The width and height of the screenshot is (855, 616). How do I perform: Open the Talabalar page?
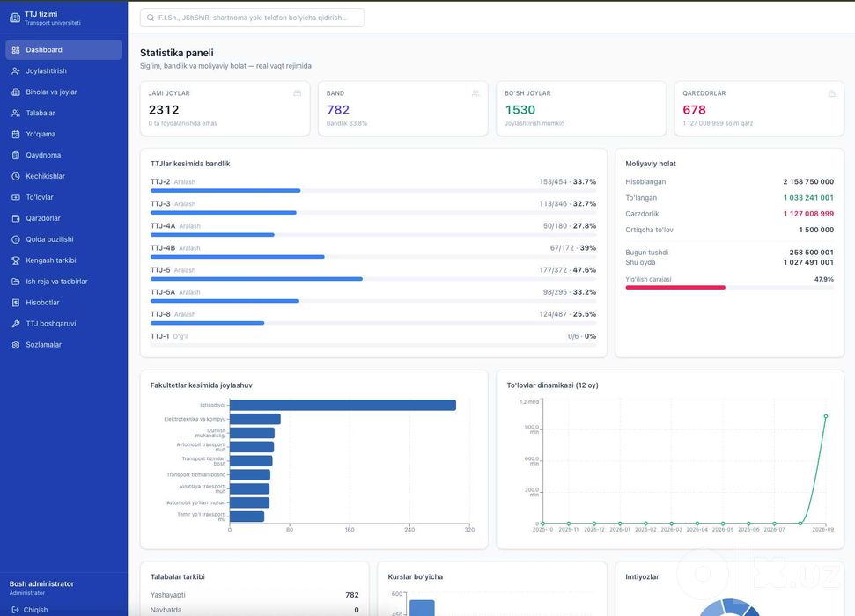[63, 113]
